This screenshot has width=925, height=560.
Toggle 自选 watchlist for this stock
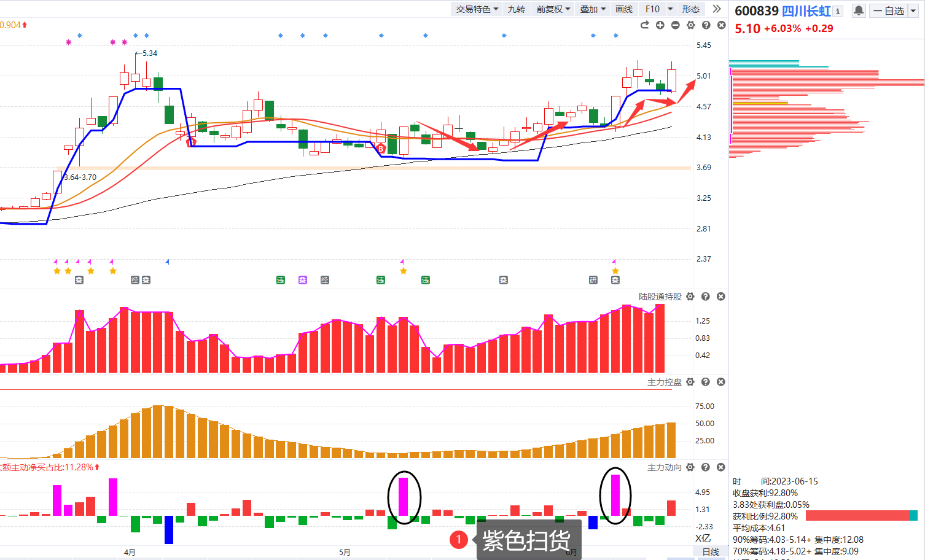pos(889,10)
